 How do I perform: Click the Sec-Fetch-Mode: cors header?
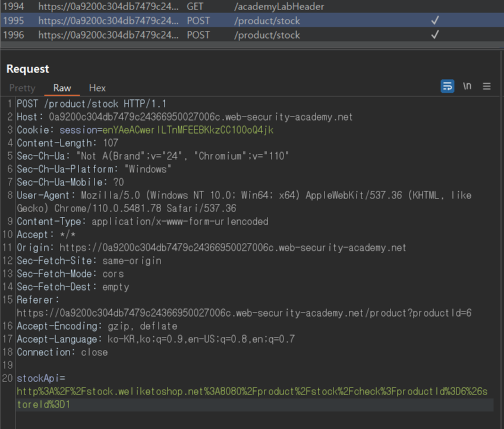click(70, 274)
